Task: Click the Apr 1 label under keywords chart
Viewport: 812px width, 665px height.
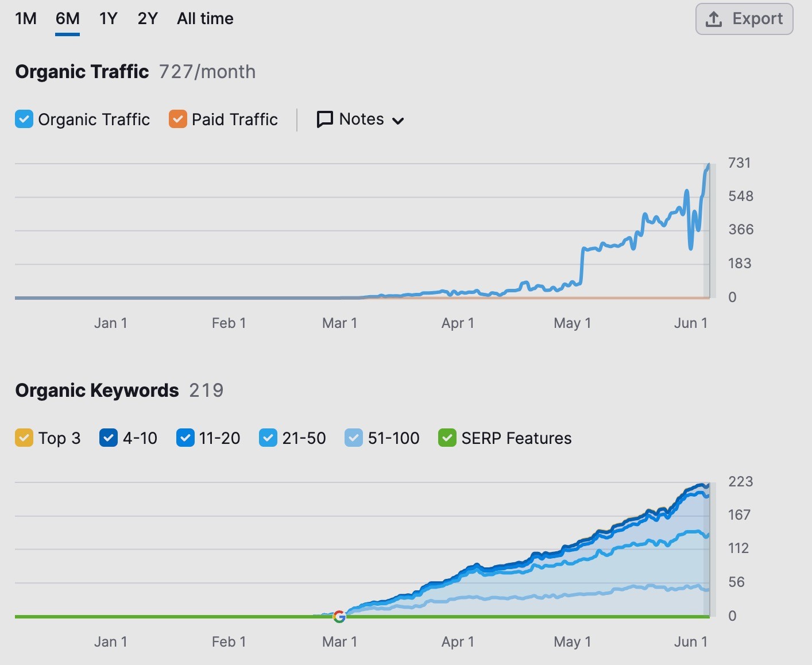Action: coord(458,642)
